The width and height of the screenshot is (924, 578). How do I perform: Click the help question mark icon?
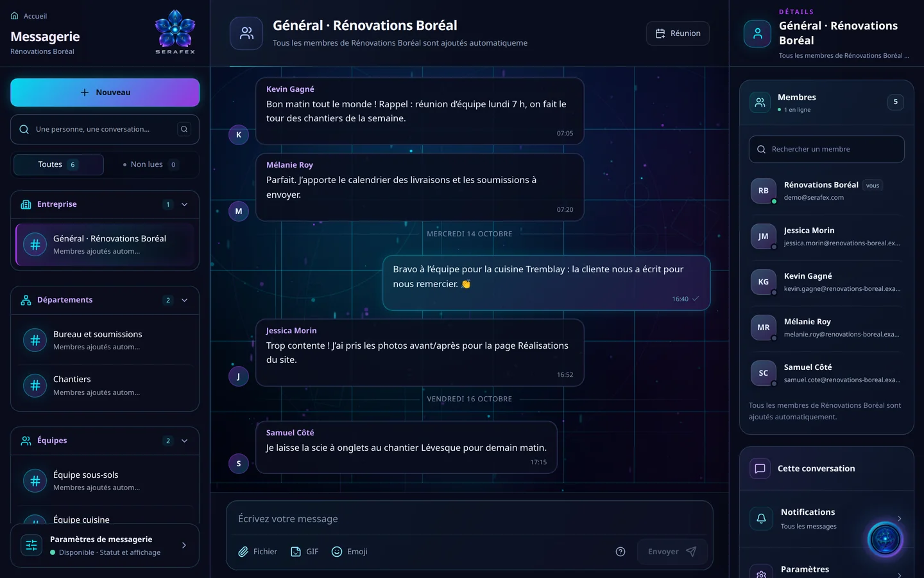[x=620, y=552]
